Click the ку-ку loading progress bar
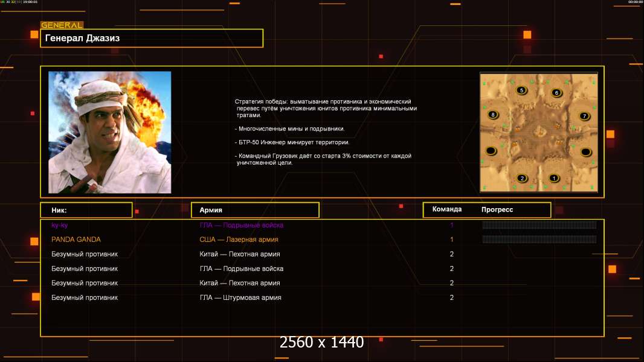The width and height of the screenshot is (644, 362). tap(539, 225)
